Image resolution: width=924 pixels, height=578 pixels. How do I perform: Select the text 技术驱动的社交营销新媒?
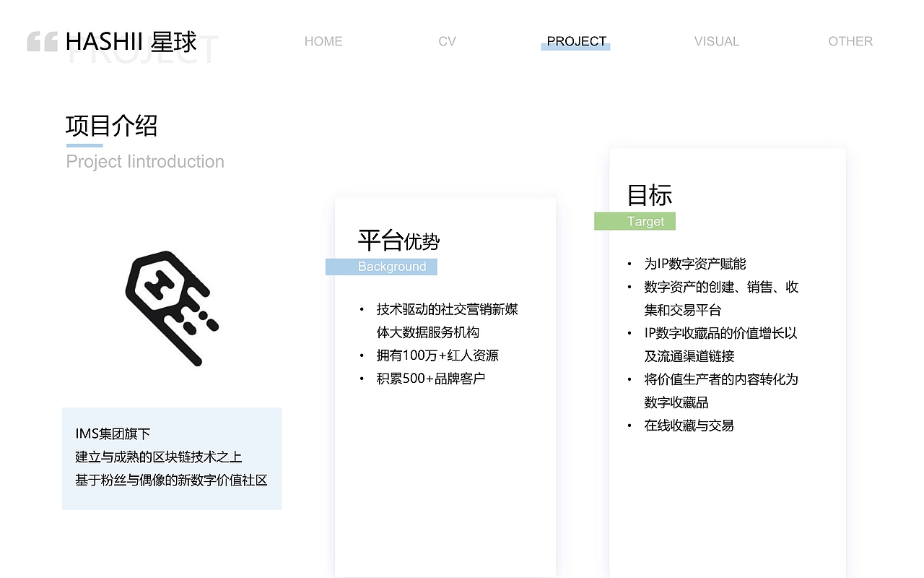tap(447, 309)
